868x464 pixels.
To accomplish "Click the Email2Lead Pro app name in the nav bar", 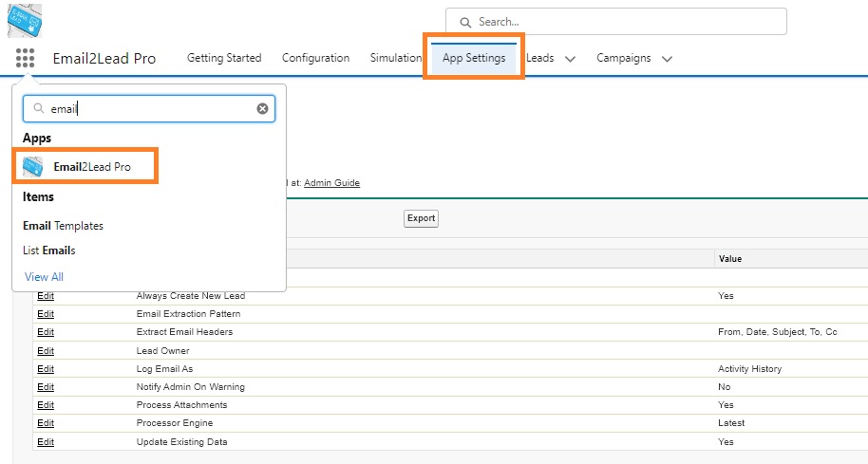I will click(x=104, y=58).
